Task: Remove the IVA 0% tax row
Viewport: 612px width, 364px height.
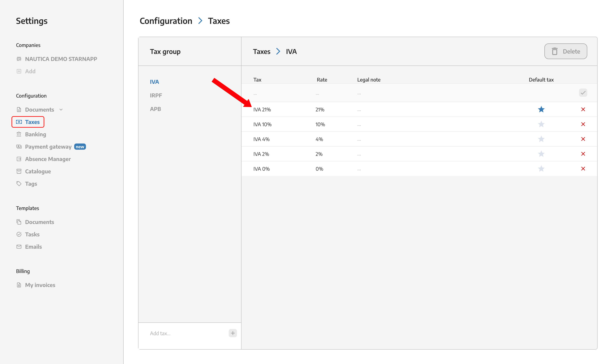Action: click(x=583, y=169)
